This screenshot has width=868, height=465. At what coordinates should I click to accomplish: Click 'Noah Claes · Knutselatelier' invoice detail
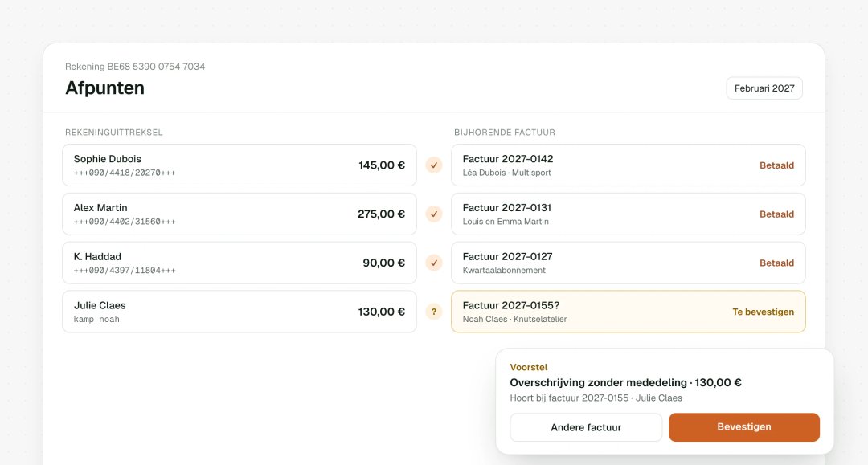(x=514, y=320)
